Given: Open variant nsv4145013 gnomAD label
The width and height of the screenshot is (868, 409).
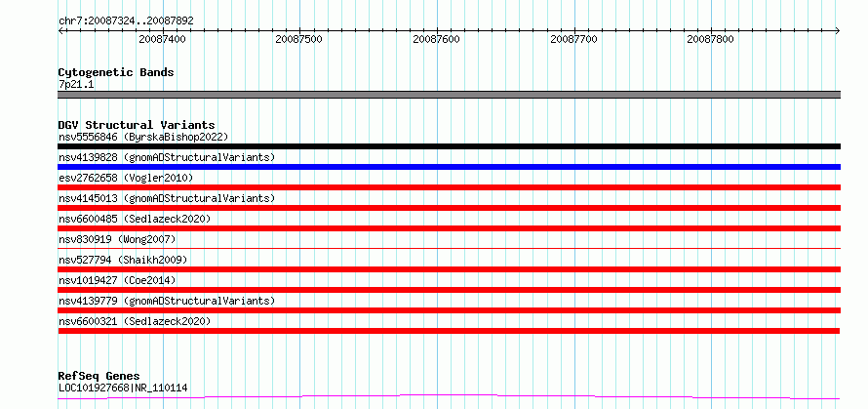Looking at the screenshot, I should click(x=167, y=198).
